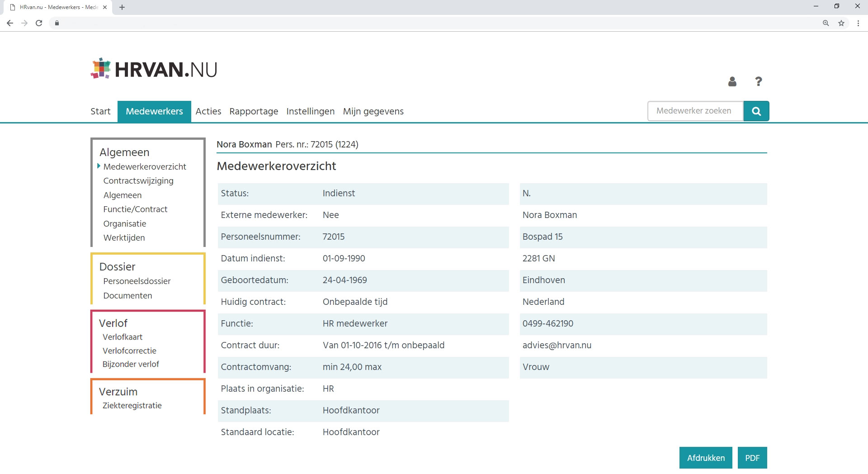This screenshot has width=868, height=474.
Task: Go to Mijn gegevens tab
Action: (373, 111)
